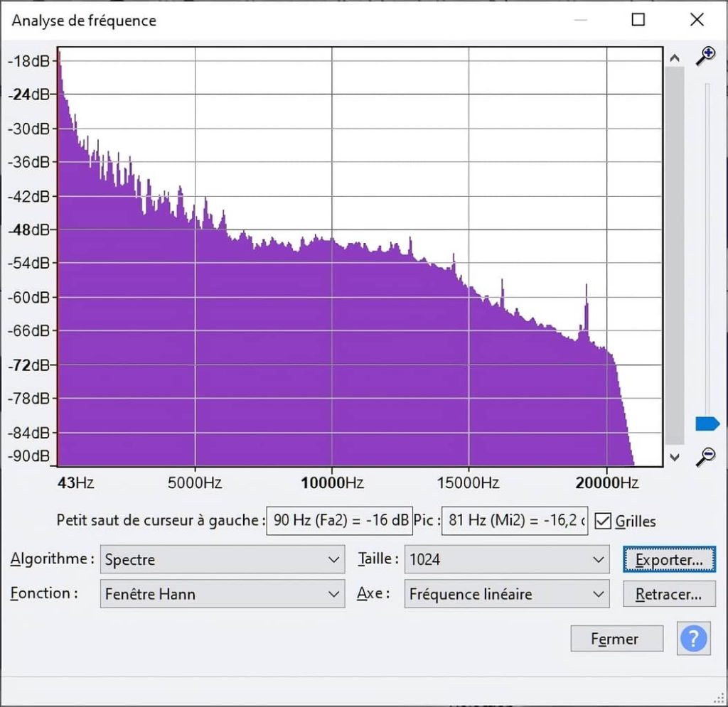Open the Fonction dropdown showing Fenêtre Hann

pos(221,594)
